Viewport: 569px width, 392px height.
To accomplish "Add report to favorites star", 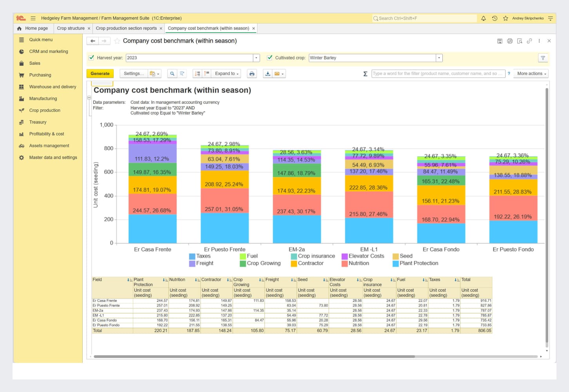I will (117, 41).
